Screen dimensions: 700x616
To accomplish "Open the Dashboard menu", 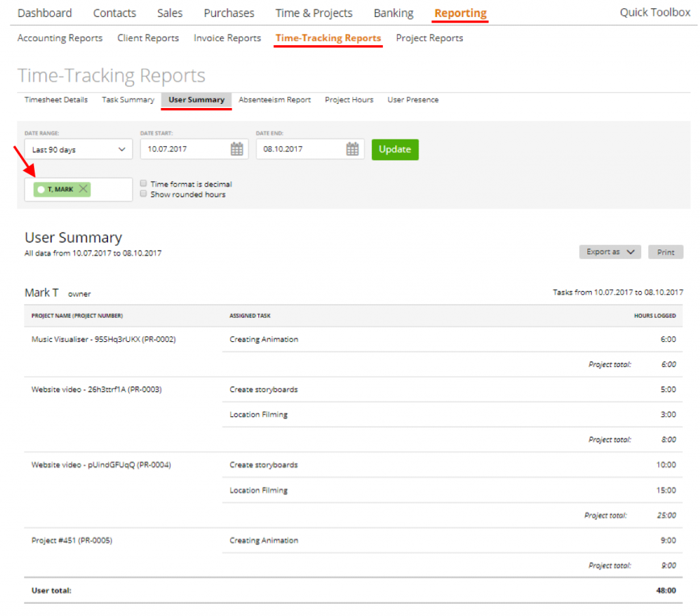I will 44,13.
